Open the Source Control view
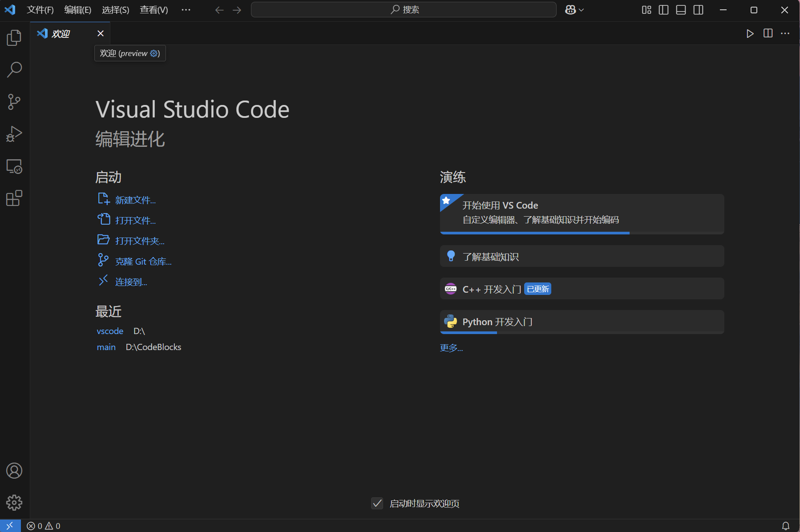 coord(14,102)
